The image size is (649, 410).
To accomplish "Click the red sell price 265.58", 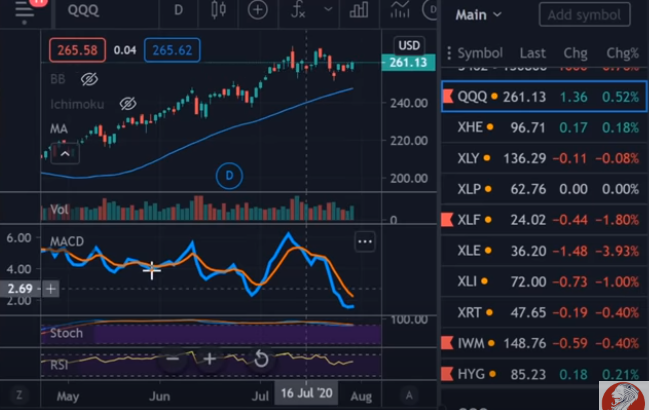I will pyautogui.click(x=77, y=50).
